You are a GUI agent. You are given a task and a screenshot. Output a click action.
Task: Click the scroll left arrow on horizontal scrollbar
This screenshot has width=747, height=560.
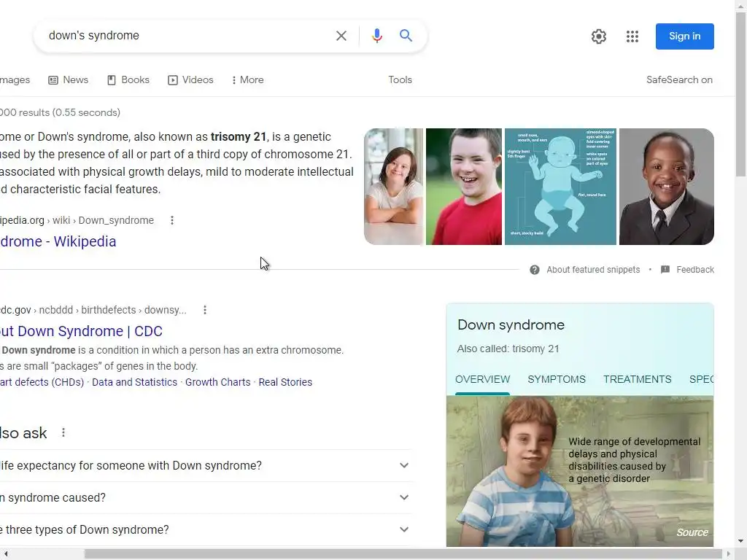point(6,554)
